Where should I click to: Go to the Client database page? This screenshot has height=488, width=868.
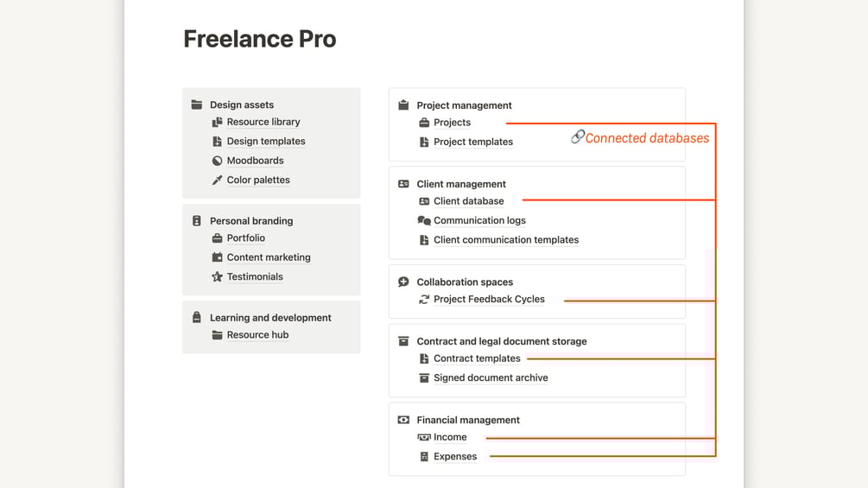pos(468,201)
